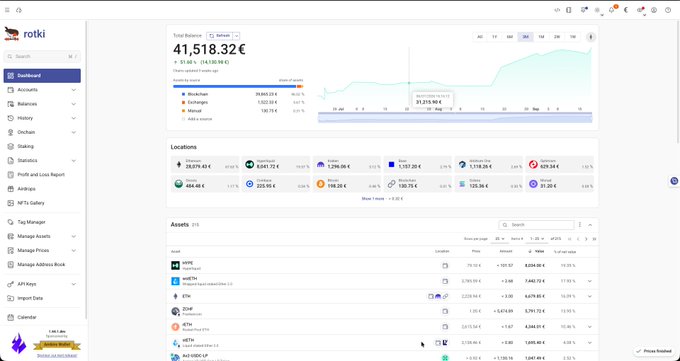The height and width of the screenshot is (361, 680).
Task: Click the code brackets icon in the top bar
Action: tap(557, 10)
